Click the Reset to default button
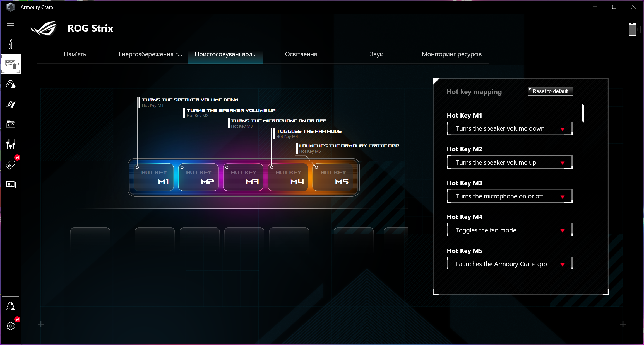Image resolution: width=644 pixels, height=345 pixels. pyautogui.click(x=550, y=91)
